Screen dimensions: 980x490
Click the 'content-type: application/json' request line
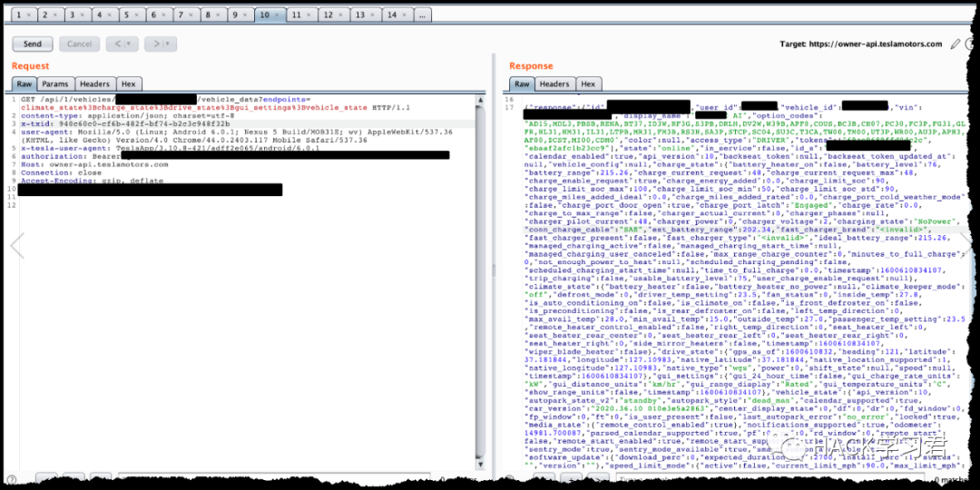[127, 115]
